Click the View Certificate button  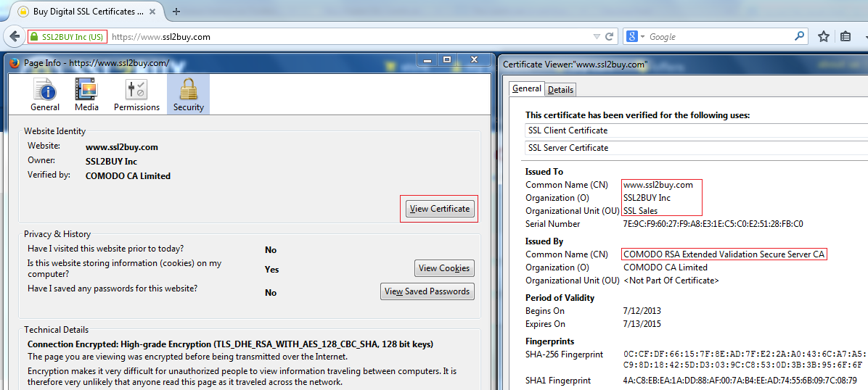click(x=440, y=209)
